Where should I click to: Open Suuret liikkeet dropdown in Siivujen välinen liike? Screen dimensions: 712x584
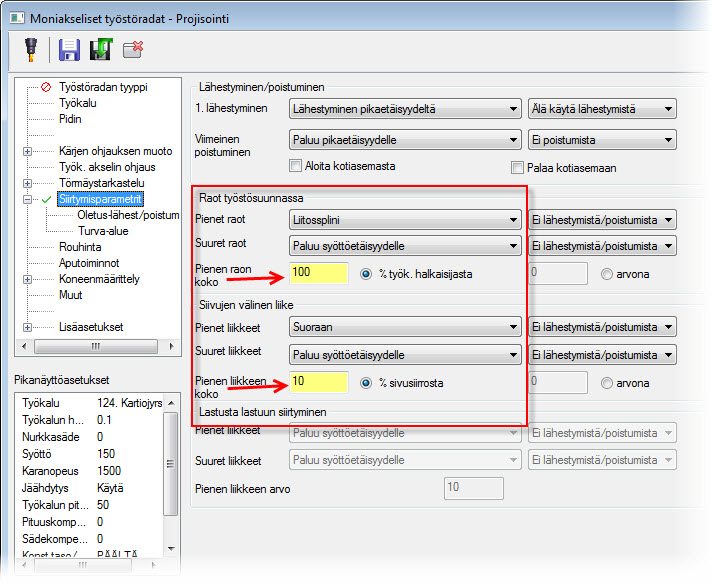click(x=405, y=355)
